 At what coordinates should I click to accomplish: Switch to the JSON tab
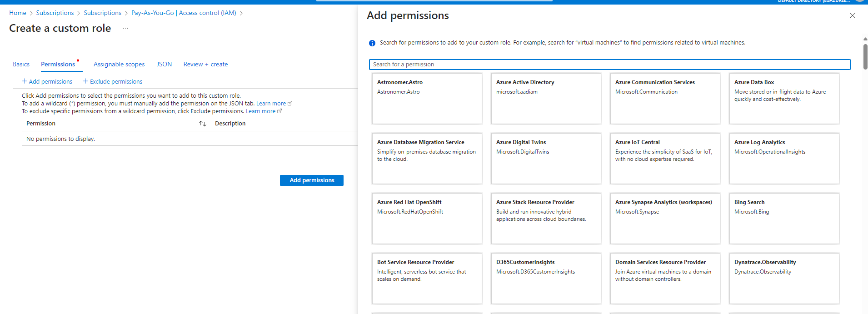(164, 64)
